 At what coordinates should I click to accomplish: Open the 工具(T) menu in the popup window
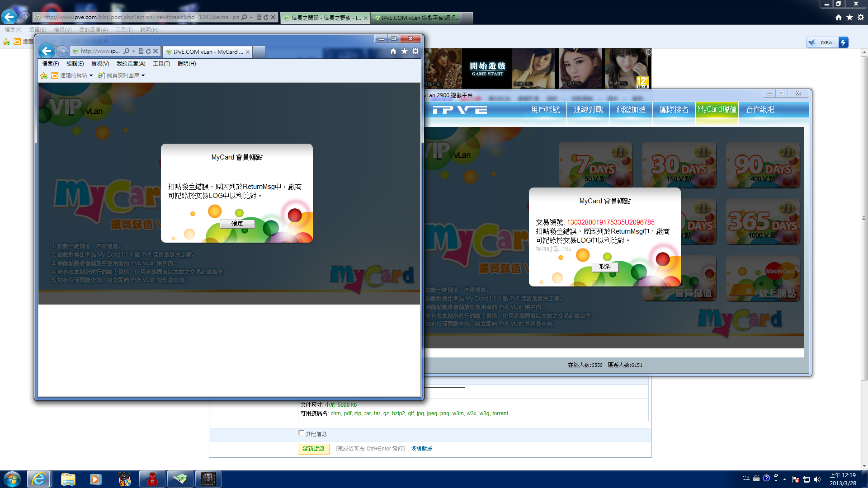pyautogui.click(x=161, y=64)
